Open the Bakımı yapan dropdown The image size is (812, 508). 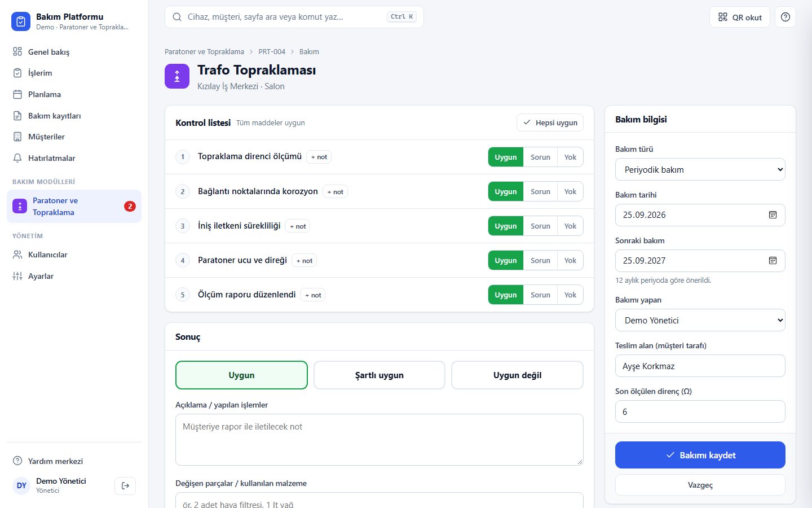(700, 320)
